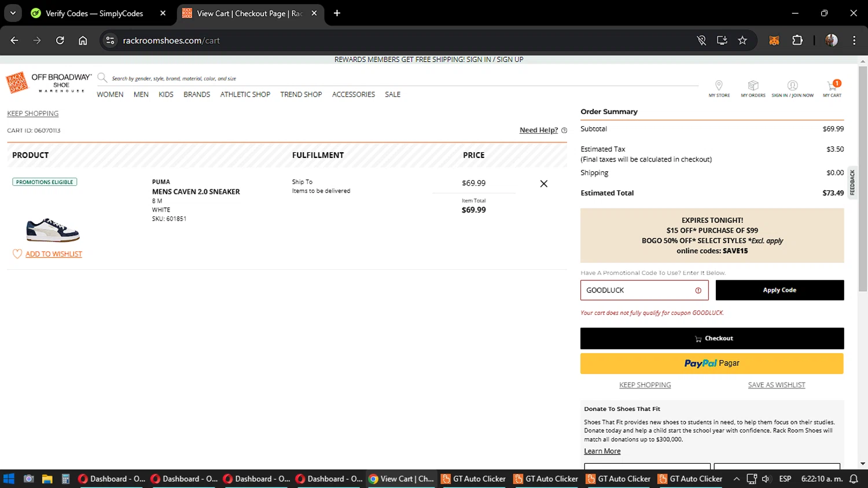
Task: Open the Windows Start button
Action: [x=9, y=479]
